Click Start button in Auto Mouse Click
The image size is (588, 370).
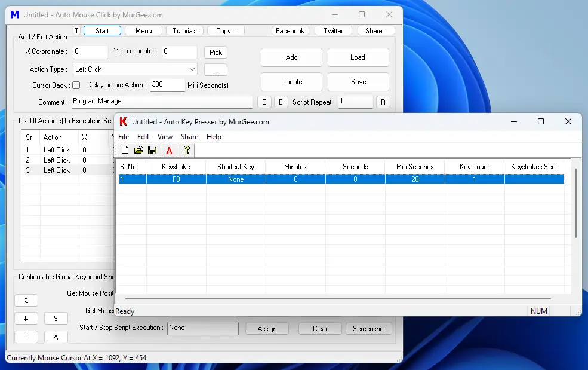pyautogui.click(x=102, y=31)
